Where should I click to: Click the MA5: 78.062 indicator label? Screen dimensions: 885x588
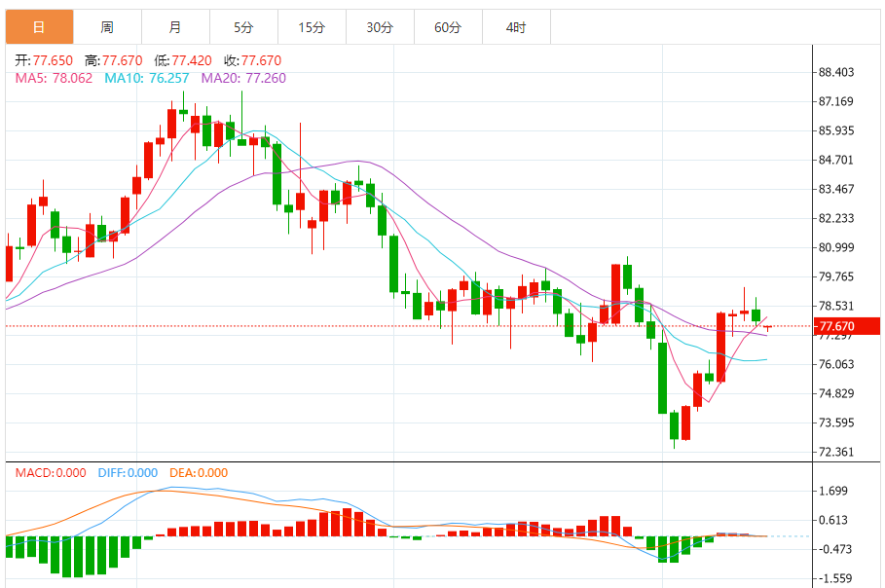tap(54, 78)
